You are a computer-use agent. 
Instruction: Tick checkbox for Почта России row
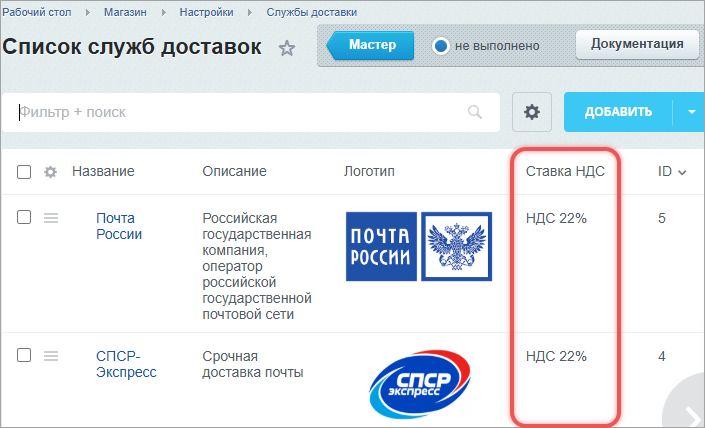(24, 218)
